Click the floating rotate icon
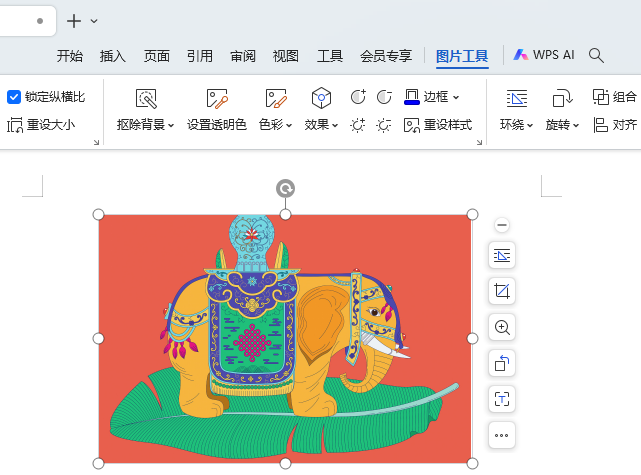This screenshot has height=475, width=641. [502, 363]
